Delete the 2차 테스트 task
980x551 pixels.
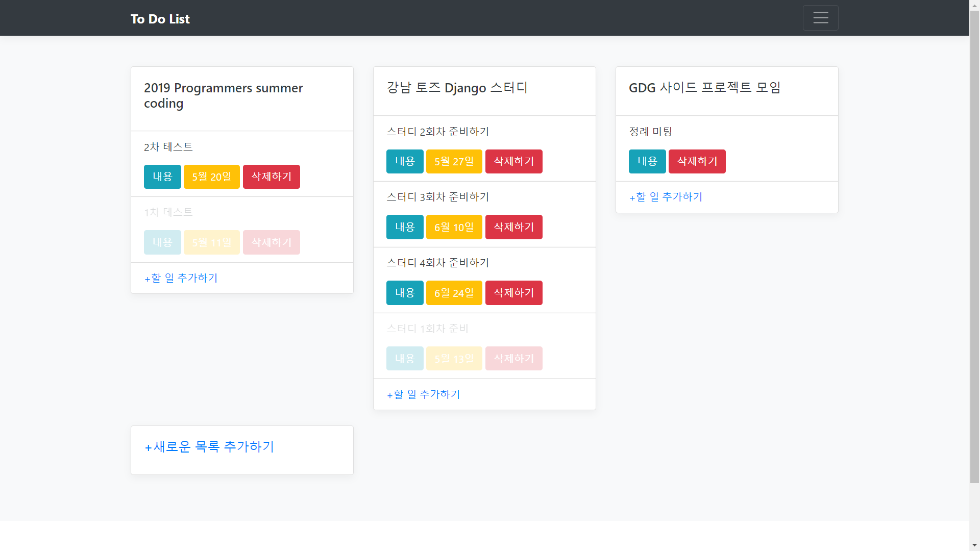click(x=271, y=177)
